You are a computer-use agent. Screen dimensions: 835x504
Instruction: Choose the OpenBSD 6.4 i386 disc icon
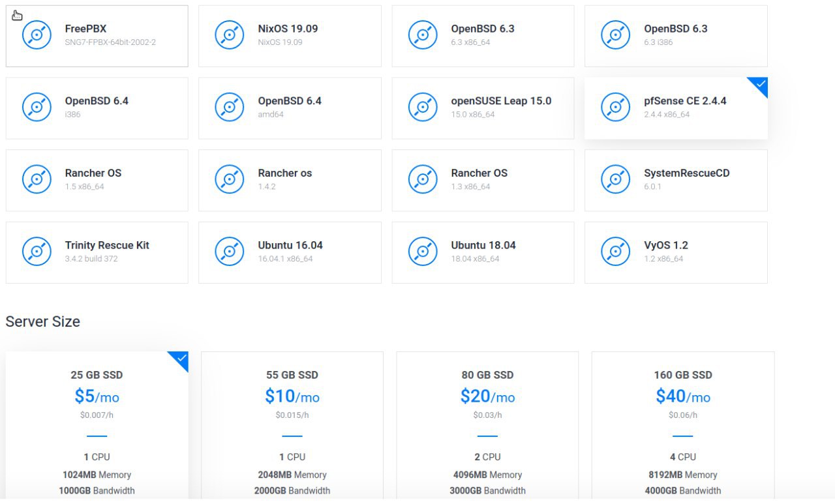pos(37,108)
